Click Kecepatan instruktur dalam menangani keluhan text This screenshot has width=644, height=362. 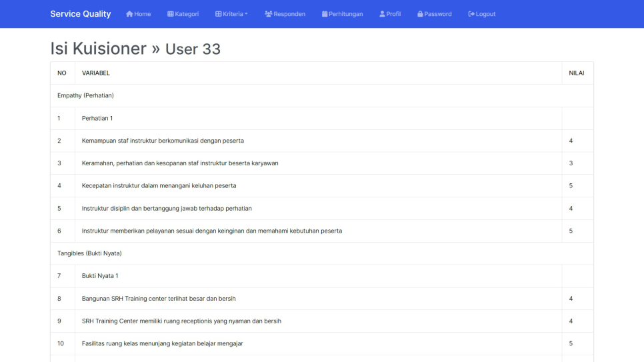click(159, 186)
